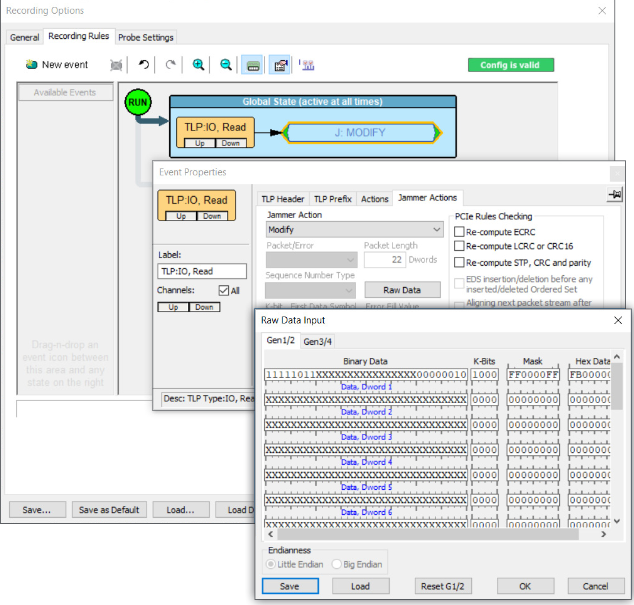Zoom in on the state diagram
The image size is (634, 605).
[199, 65]
